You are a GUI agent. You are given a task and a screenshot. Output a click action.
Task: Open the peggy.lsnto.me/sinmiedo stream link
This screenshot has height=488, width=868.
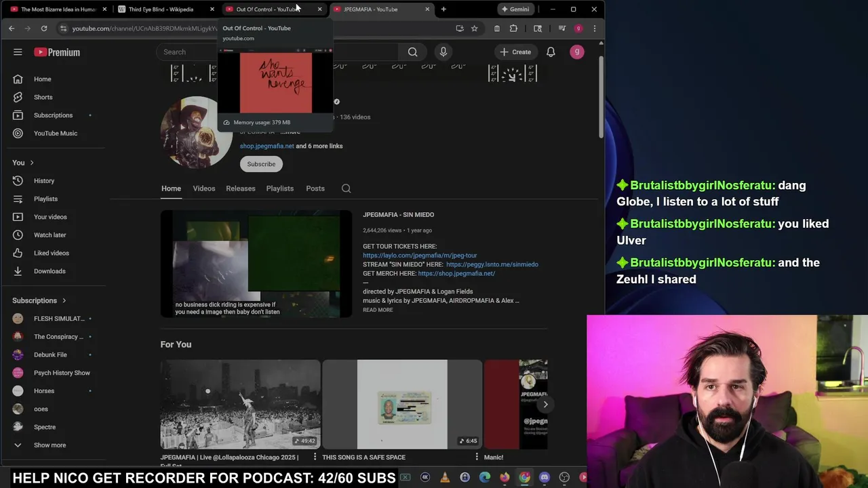(492, 264)
